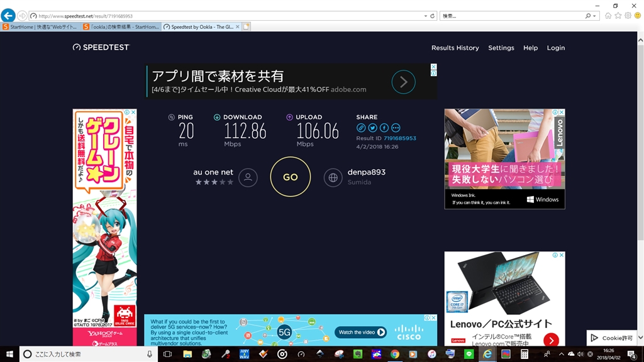Open Speedtest gauge taskbar app
This screenshot has width=644, height=362.
301,354
